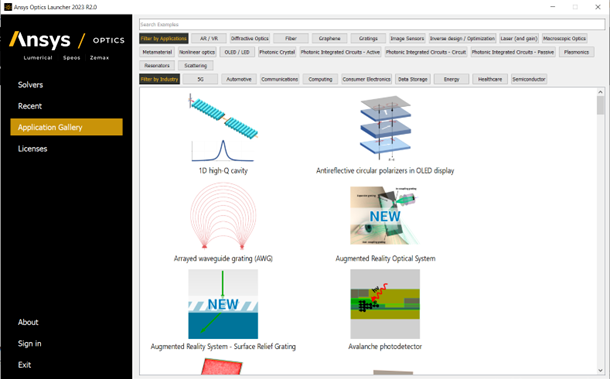Click the Ansys Optics logo
The height and width of the screenshot is (379, 610).
[x=67, y=45]
